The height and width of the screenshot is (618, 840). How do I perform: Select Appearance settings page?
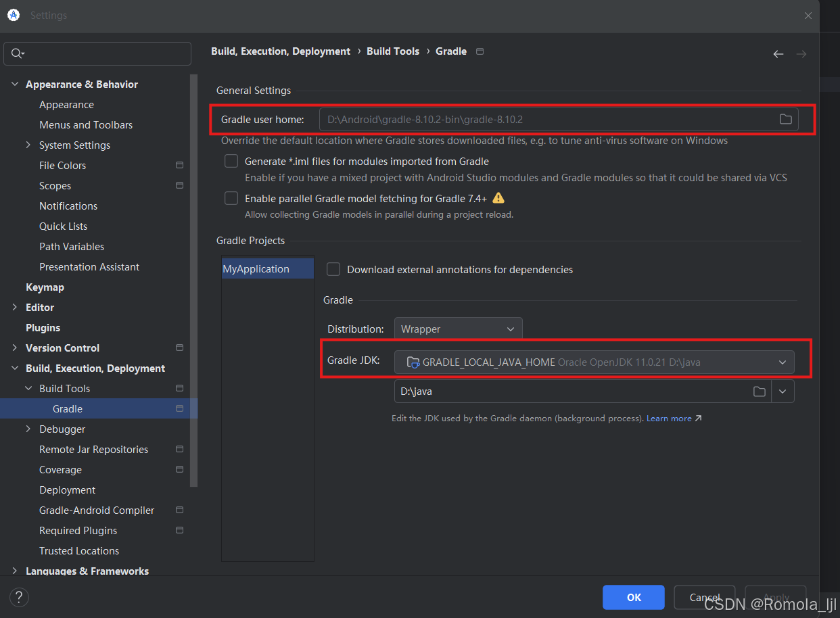pyautogui.click(x=66, y=105)
